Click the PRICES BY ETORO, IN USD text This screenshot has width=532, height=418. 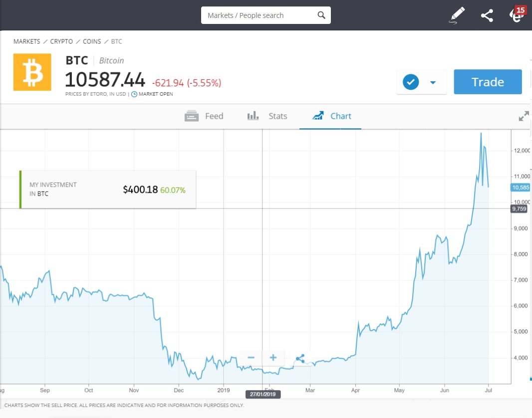click(96, 94)
